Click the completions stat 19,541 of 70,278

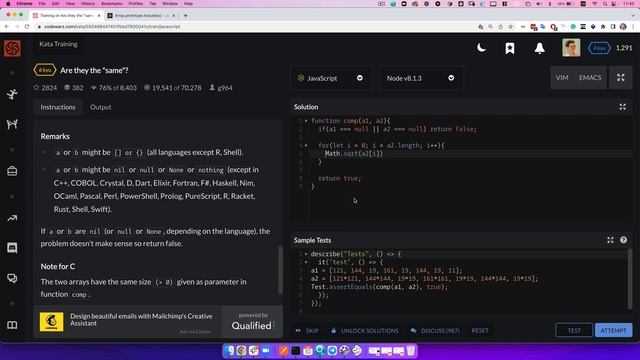click(173, 88)
